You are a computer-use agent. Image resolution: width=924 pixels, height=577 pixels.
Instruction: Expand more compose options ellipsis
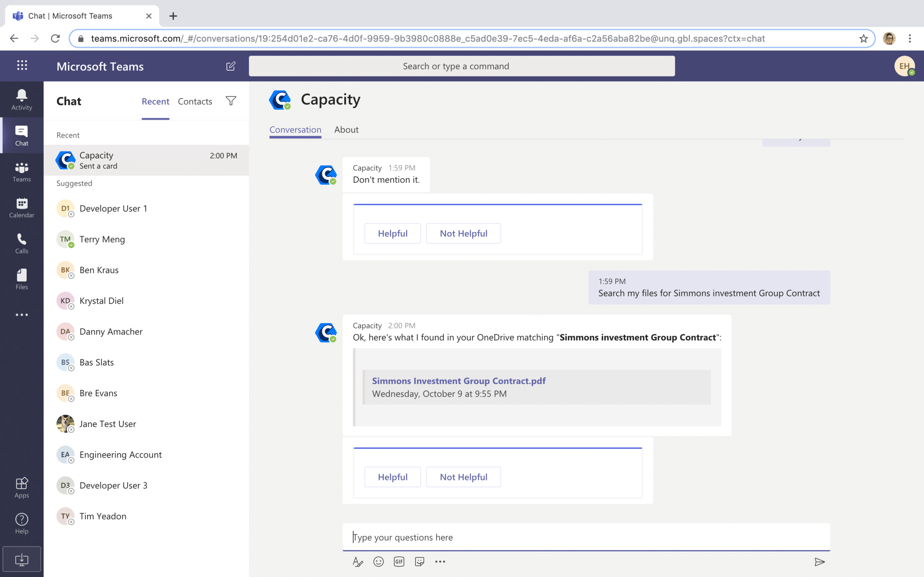440,562
